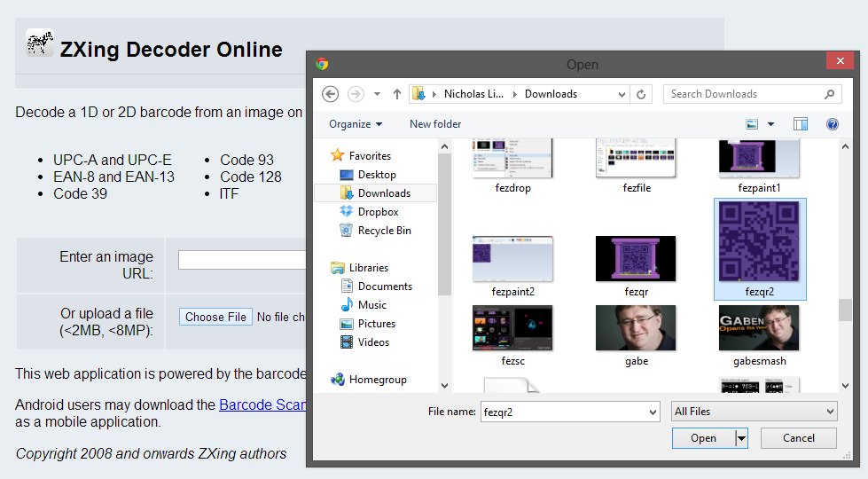Click the Cancel button
Screen dimensions: 868x479
(x=798, y=438)
